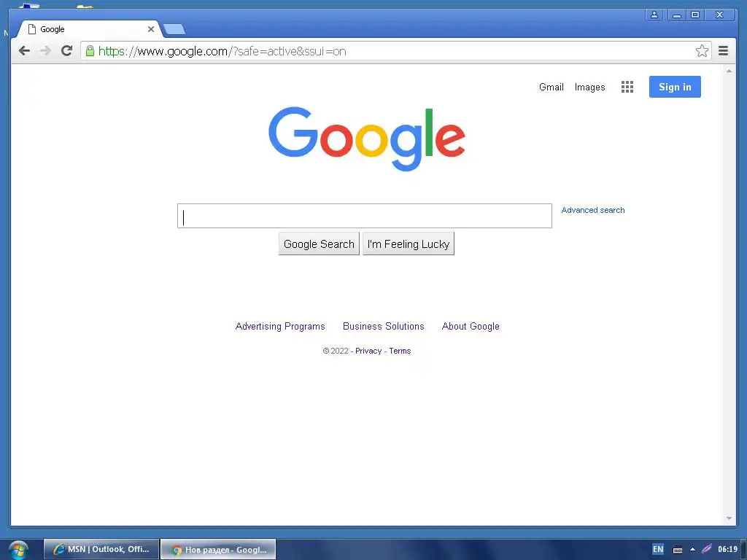747x560 pixels.
Task: Open Business Solutions link
Action: point(384,326)
